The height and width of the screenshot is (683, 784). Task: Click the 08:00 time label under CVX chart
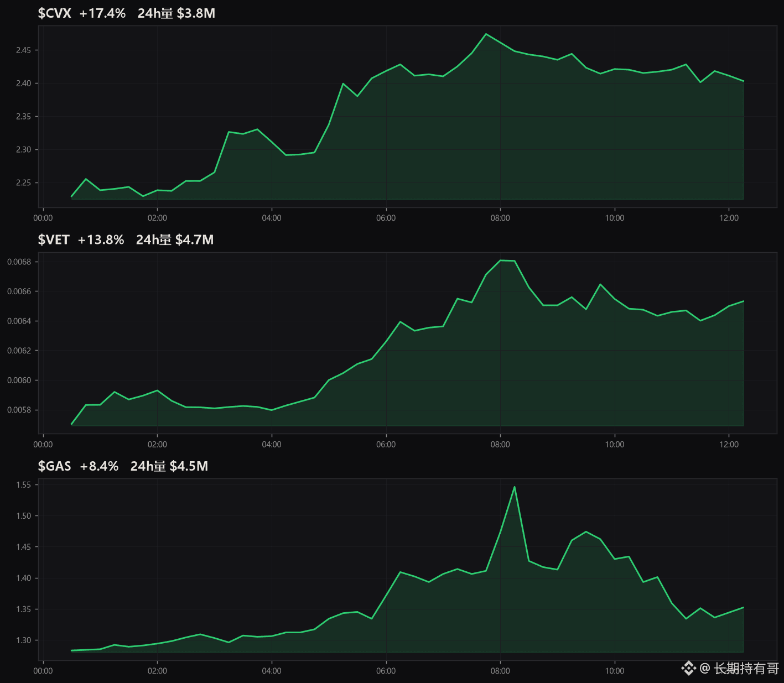pyautogui.click(x=500, y=218)
